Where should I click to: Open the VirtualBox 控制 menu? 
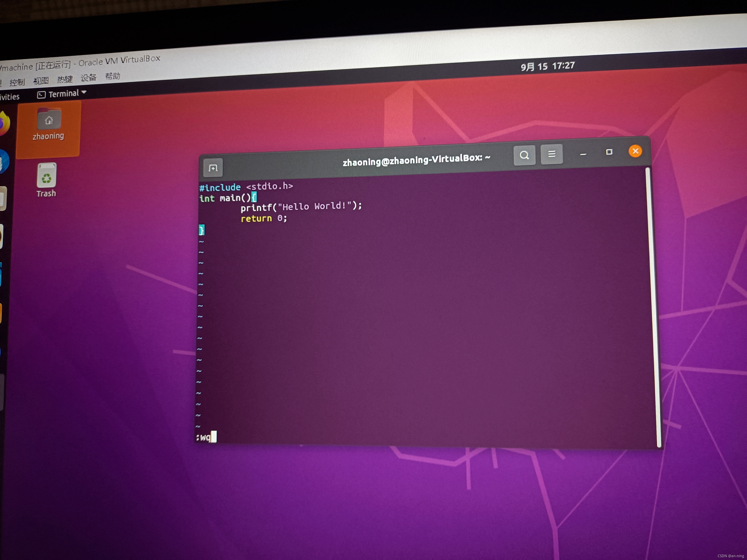click(17, 82)
